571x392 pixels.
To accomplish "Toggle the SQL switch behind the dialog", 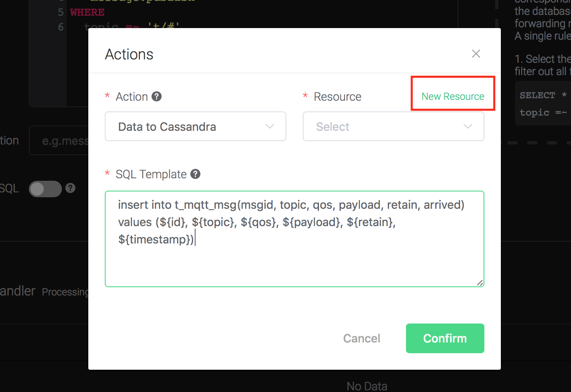I will tap(45, 189).
